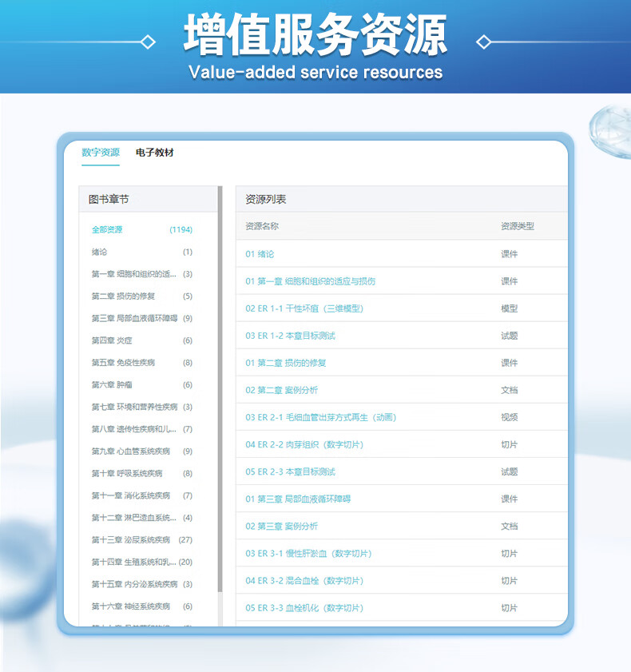Viewport: 631px width, 672px height.
Task: Open 05 ER 3-3 血栓机化 slide
Action: click(304, 608)
